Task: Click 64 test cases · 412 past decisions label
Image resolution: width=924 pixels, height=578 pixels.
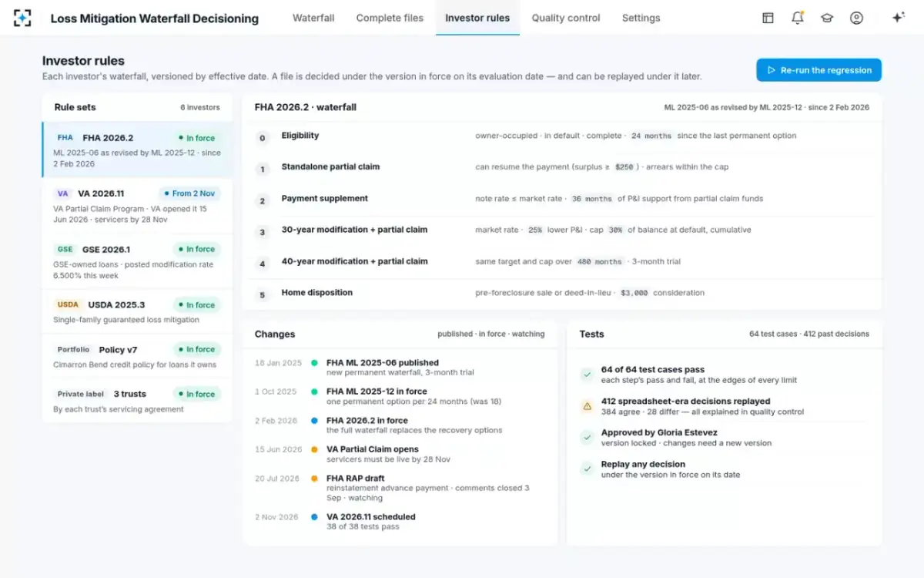Action: [809, 334]
